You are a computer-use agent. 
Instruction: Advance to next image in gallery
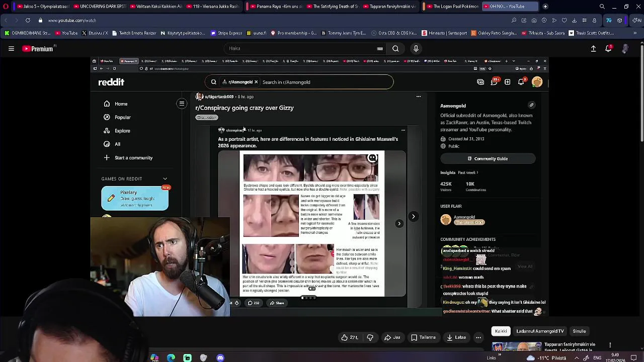tap(399, 224)
